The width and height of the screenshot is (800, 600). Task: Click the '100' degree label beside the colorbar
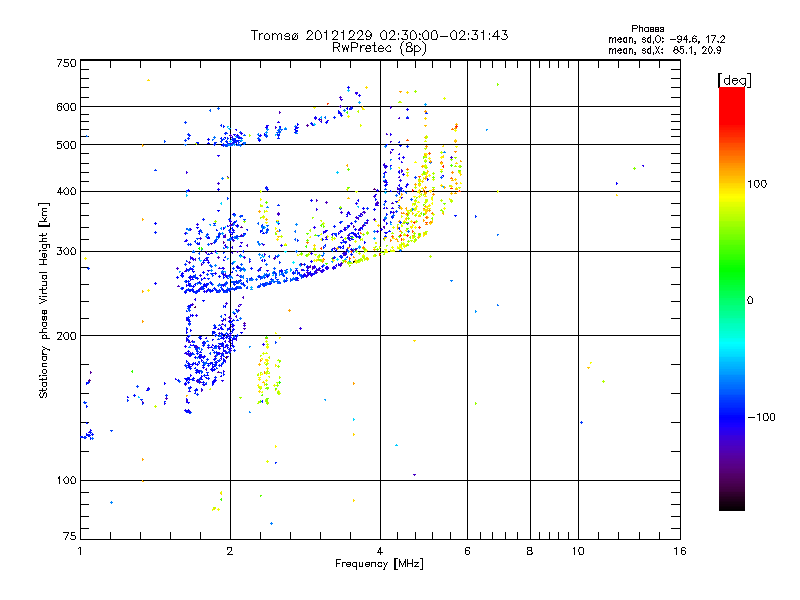click(757, 184)
